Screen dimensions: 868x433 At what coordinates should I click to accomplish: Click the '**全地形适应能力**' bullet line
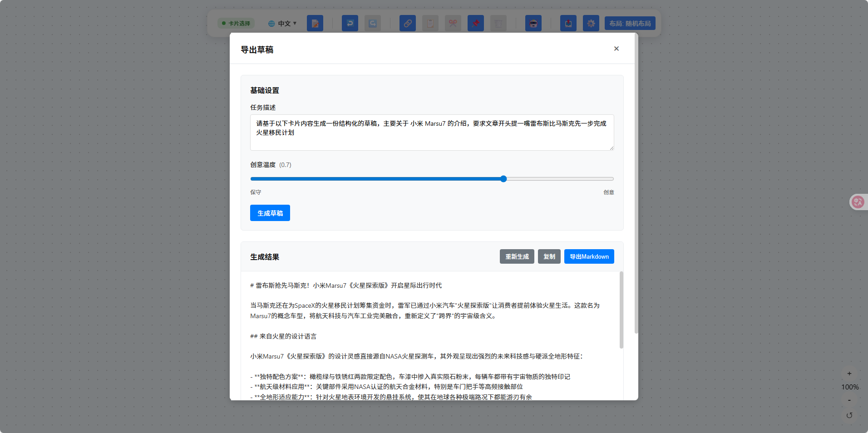391,397
